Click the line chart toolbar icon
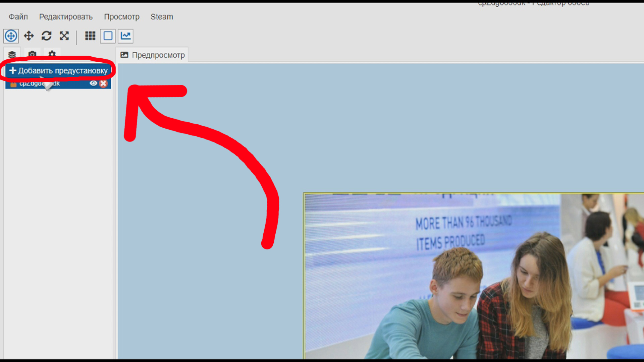The width and height of the screenshot is (644, 362). 125,36
